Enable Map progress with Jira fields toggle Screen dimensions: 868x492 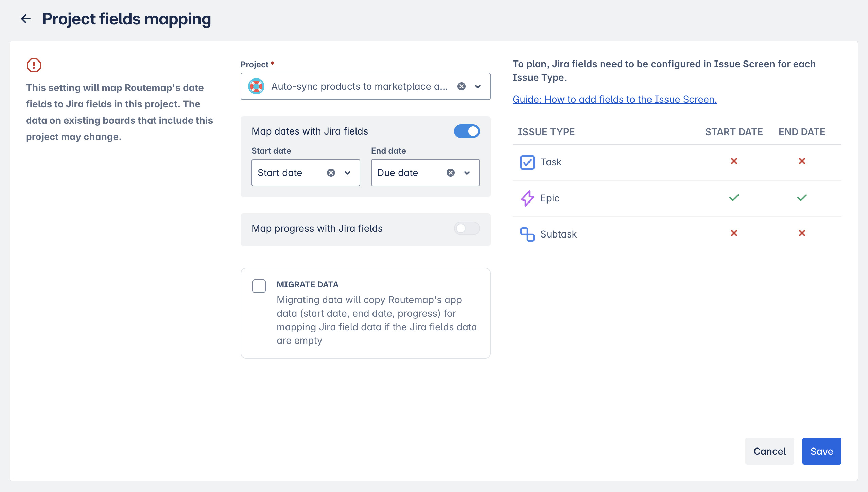pyautogui.click(x=467, y=228)
